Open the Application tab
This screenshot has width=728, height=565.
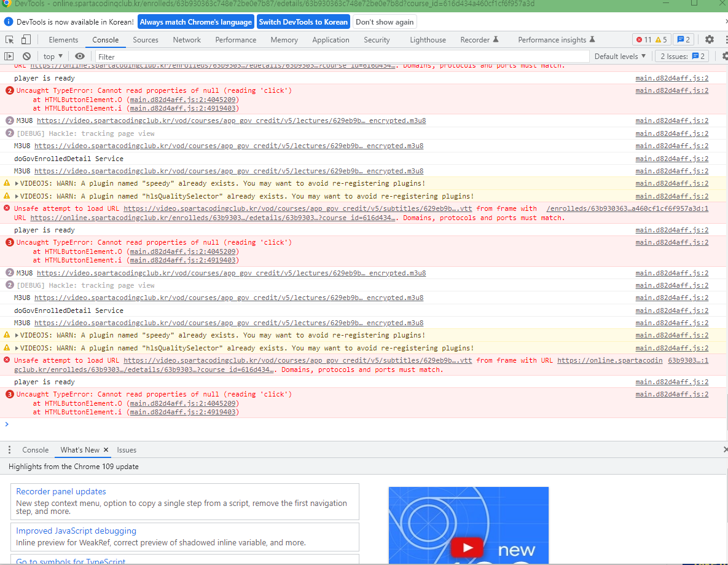[x=331, y=39]
